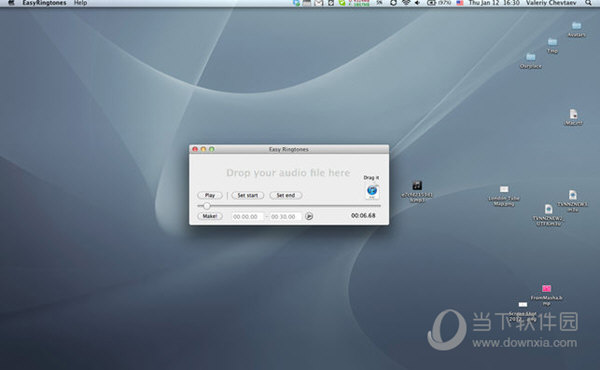Viewport: 600px width, 370px height.
Task: Click the Play button in Easy Ringtones
Action: point(210,196)
